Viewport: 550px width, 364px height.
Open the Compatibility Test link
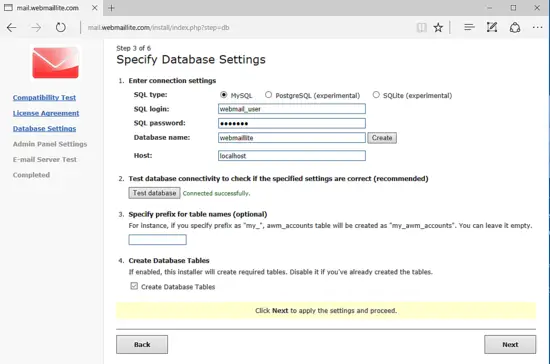44,97
